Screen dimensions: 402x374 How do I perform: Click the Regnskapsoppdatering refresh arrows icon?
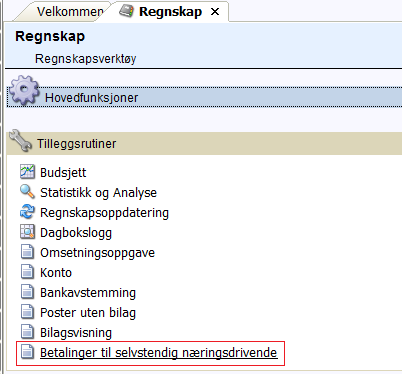[27, 212]
